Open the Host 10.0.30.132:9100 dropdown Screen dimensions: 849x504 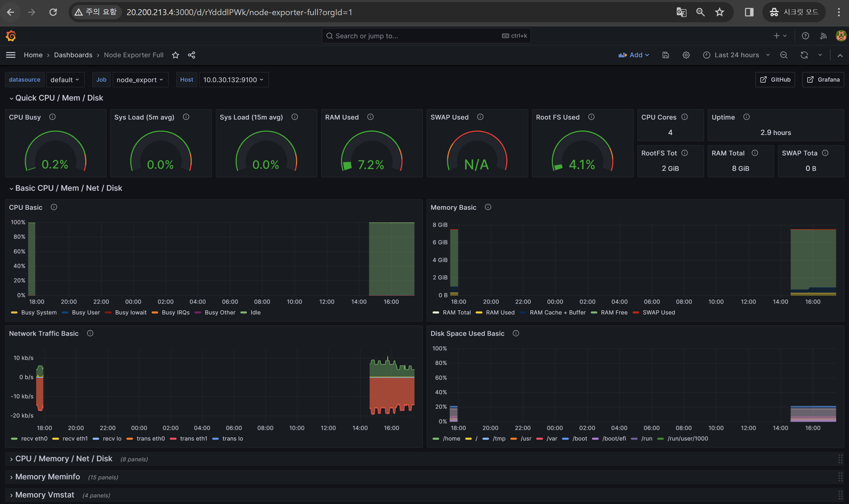pyautogui.click(x=234, y=80)
